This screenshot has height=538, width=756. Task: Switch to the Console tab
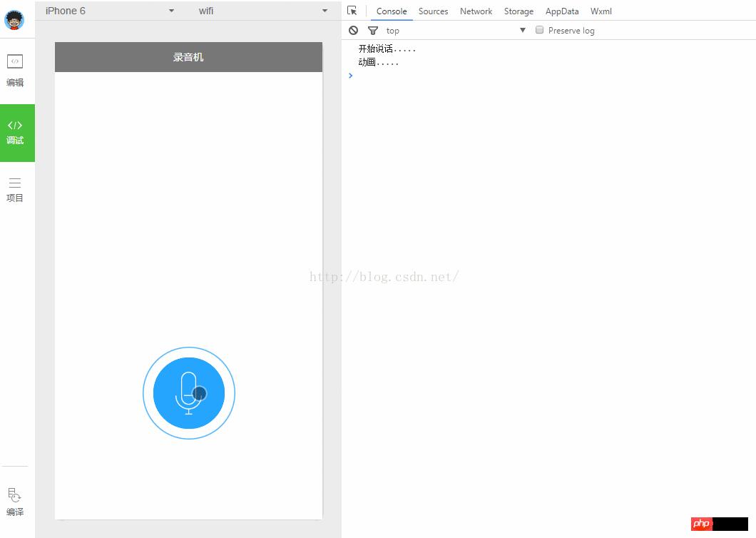pos(392,11)
